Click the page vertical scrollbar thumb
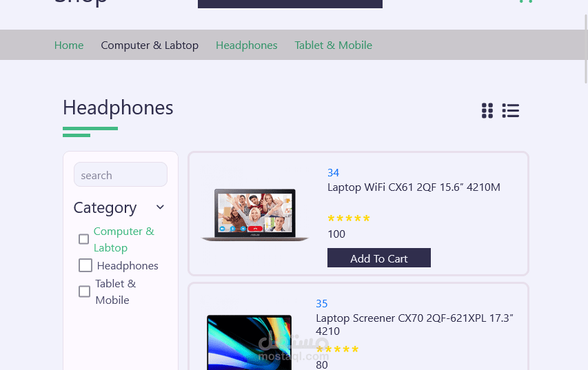The height and width of the screenshot is (370, 588). (586, 49)
